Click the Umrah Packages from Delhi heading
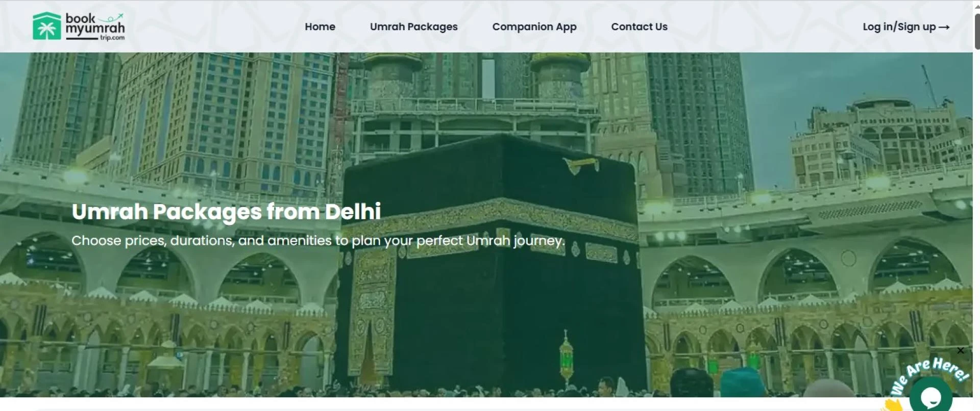The height and width of the screenshot is (411, 980). pyautogui.click(x=226, y=212)
